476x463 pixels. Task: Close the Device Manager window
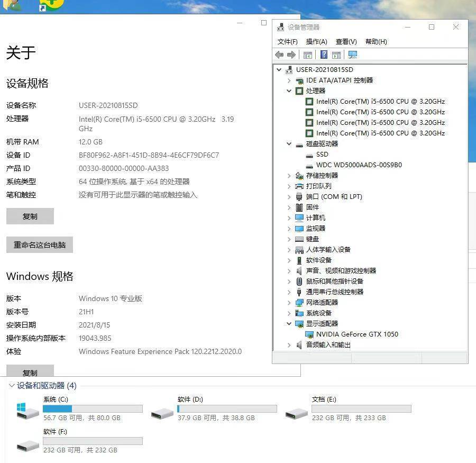tap(456, 27)
